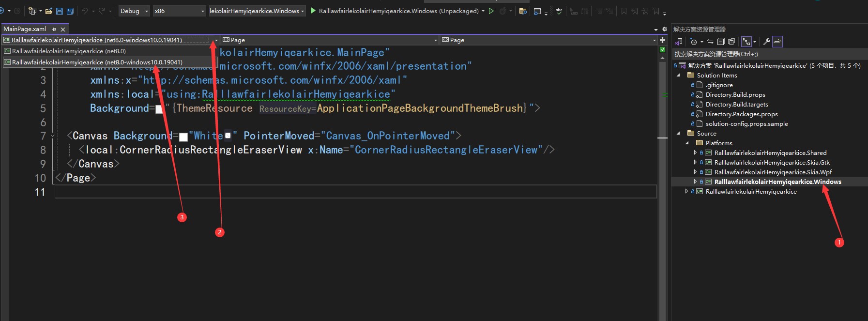Open the x86 platform dropdown
Viewport: 868px width, 321px height.
click(179, 11)
